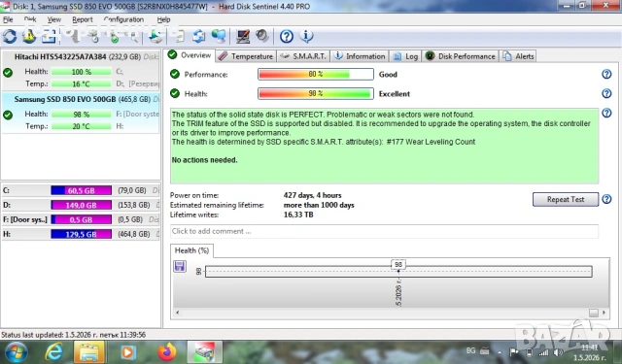Select the Health (%) graph tab
This screenshot has height=364, width=622.
coord(191,250)
